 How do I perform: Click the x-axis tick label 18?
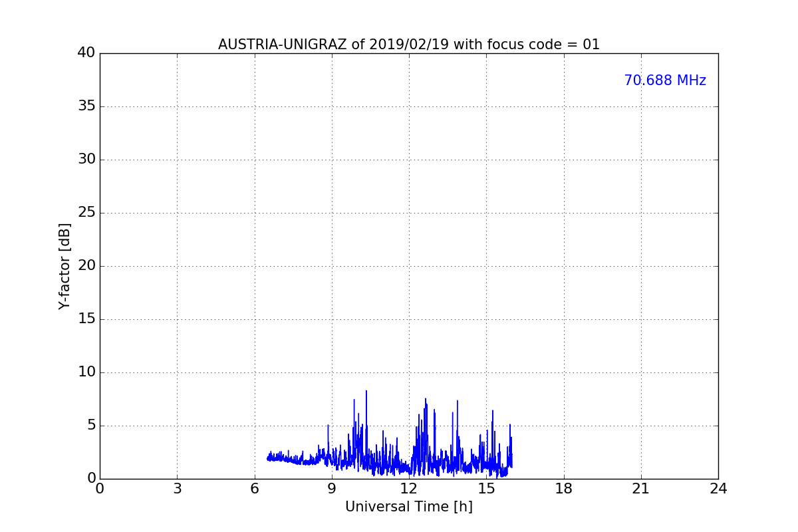(564, 489)
